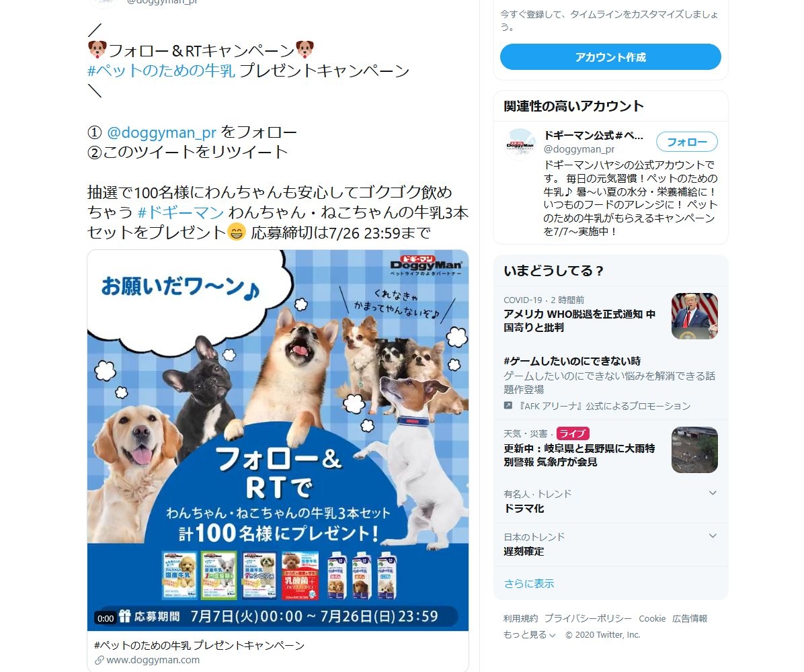804x672 pixels.
Task: Open the #ドギーマン hashtag link
Action: point(181,212)
